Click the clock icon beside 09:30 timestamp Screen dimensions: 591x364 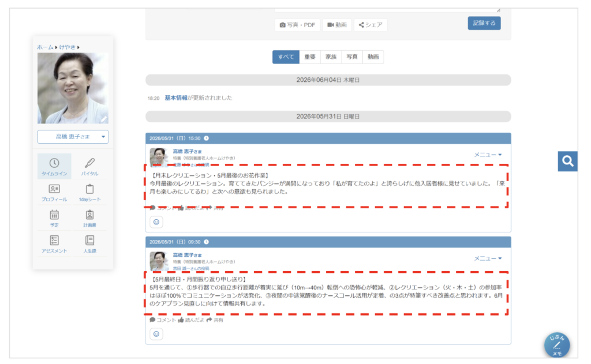pyautogui.click(x=206, y=242)
